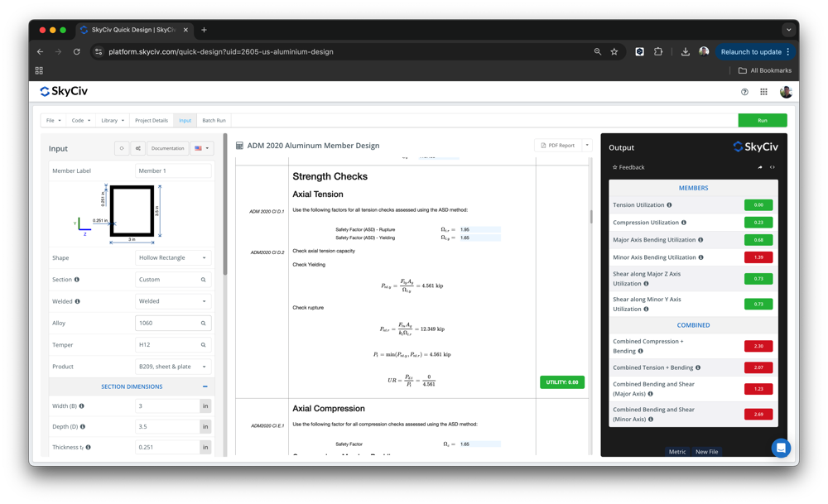The width and height of the screenshot is (828, 504).
Task: Click the green Run button
Action: tap(762, 121)
